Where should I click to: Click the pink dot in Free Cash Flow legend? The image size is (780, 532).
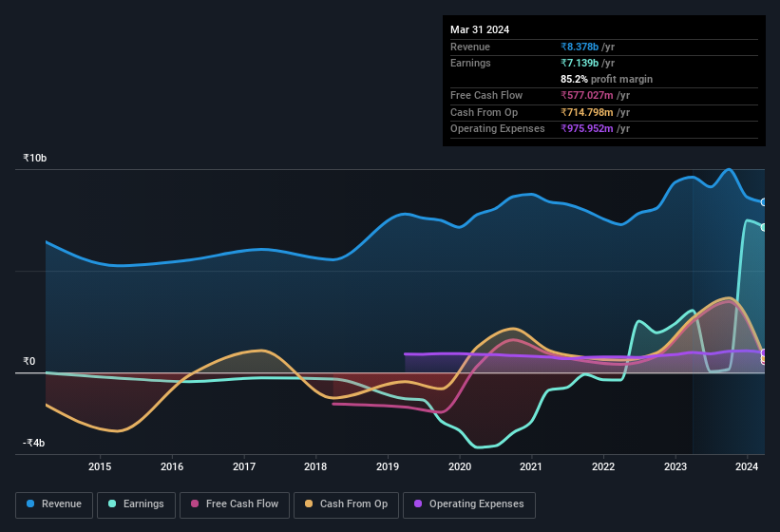(x=195, y=503)
